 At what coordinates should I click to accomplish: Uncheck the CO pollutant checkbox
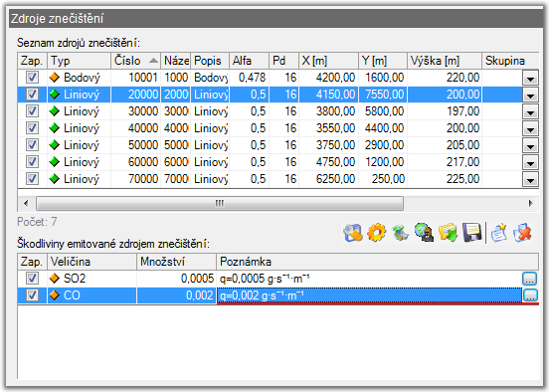[x=32, y=294]
